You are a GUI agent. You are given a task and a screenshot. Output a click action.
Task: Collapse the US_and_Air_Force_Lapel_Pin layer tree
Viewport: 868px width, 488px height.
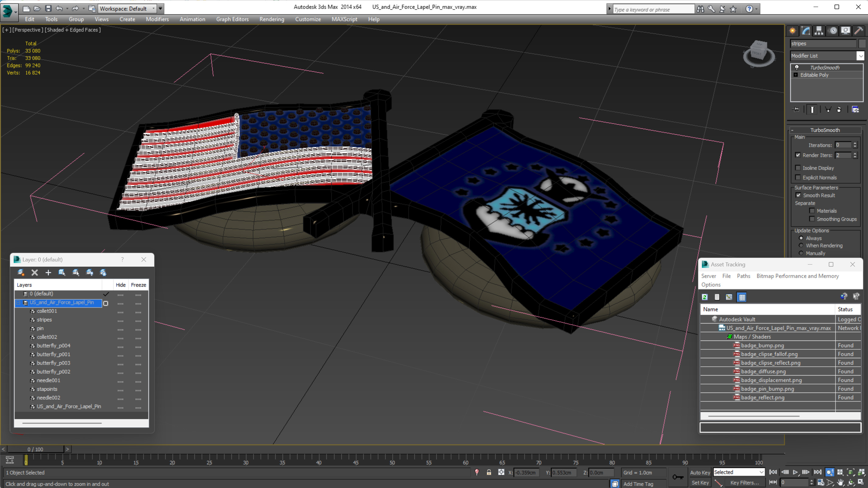tap(18, 303)
